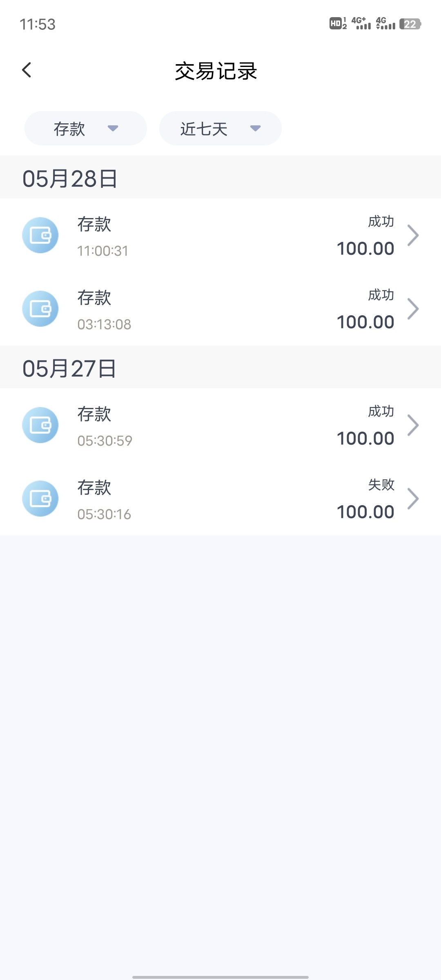Expand details chevron for 11:00:31 deposit
The height and width of the screenshot is (980, 441).
pyautogui.click(x=413, y=236)
